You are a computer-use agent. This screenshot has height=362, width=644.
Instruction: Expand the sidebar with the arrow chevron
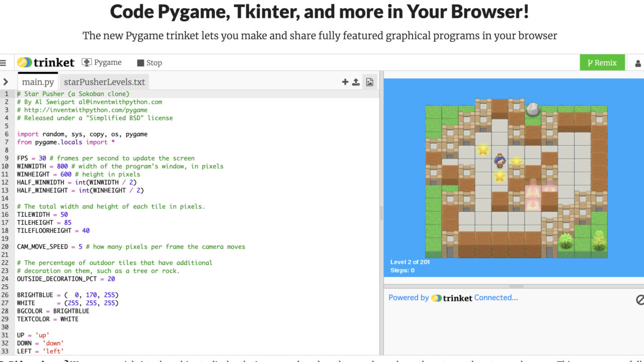(6, 81)
